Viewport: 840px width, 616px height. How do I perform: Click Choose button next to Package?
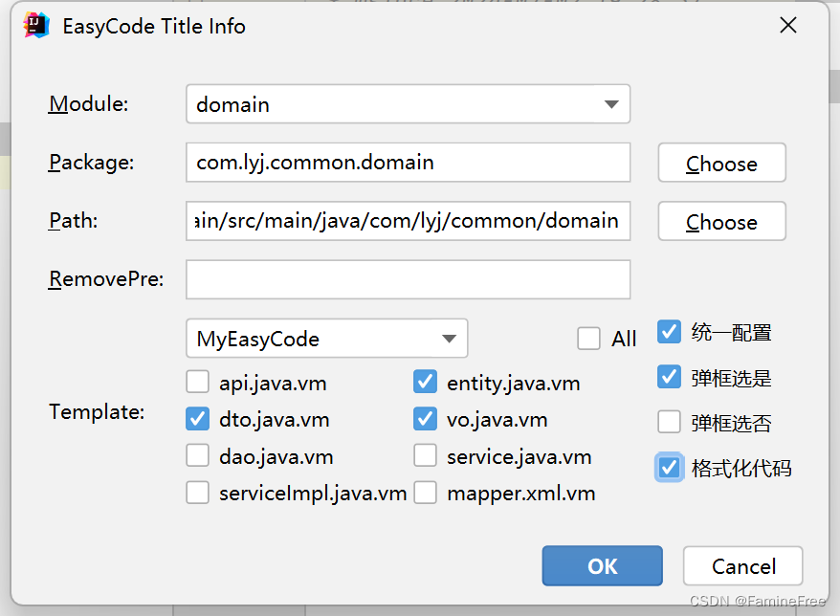pyautogui.click(x=721, y=163)
